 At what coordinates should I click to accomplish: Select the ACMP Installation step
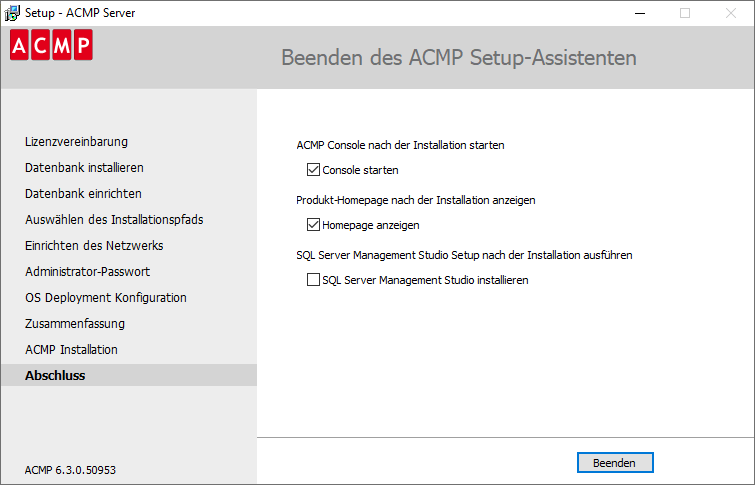(71, 350)
